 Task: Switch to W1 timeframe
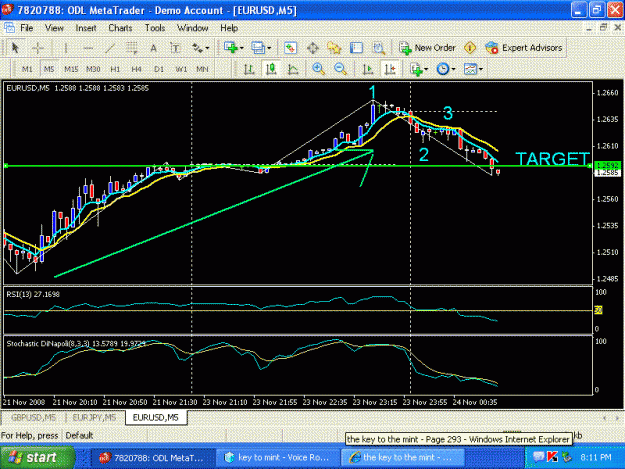pos(181,69)
